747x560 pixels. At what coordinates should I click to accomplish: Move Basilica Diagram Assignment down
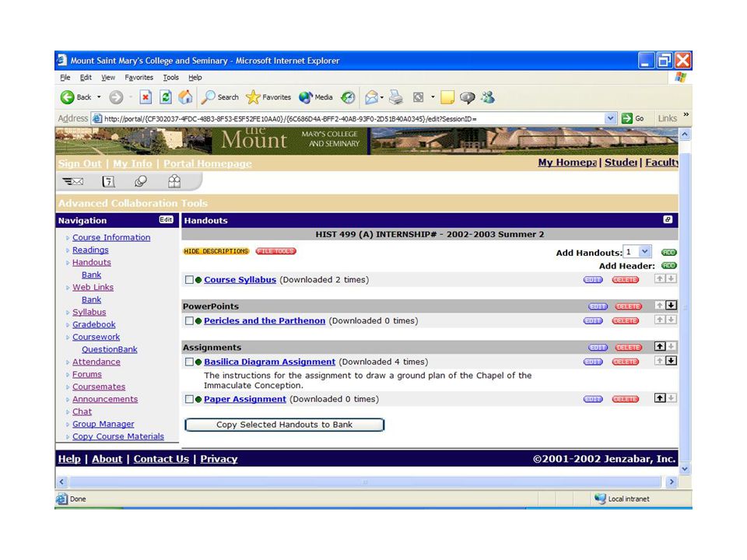tap(671, 360)
